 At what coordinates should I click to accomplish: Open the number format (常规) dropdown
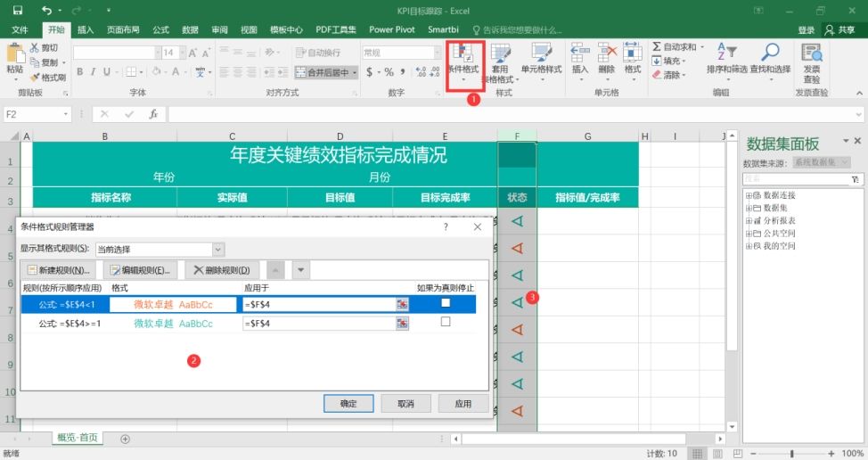(x=438, y=53)
